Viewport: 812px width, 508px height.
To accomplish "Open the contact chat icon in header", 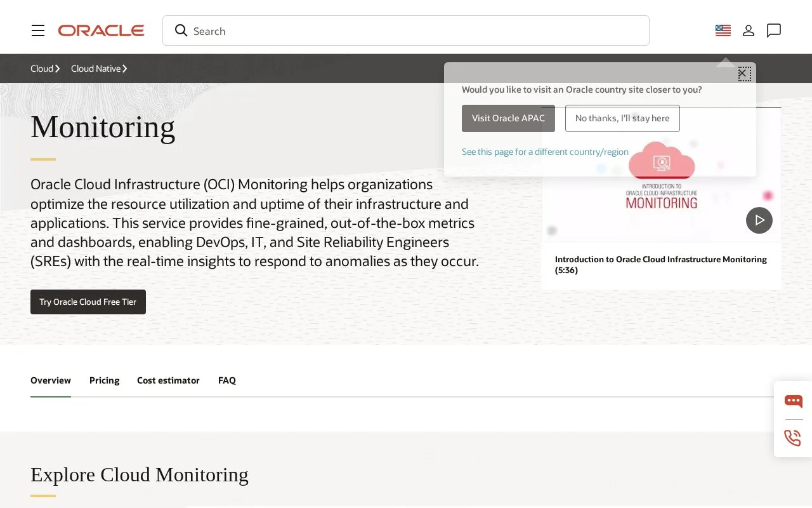I will pyautogui.click(x=774, y=30).
